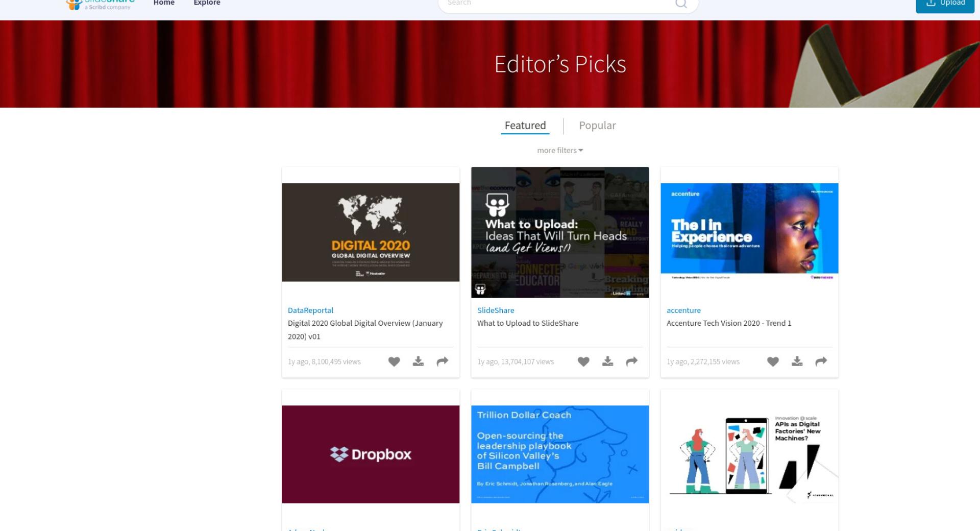980x531 pixels.
Task: Share the What to Upload to SlideShare deck
Action: [632, 361]
